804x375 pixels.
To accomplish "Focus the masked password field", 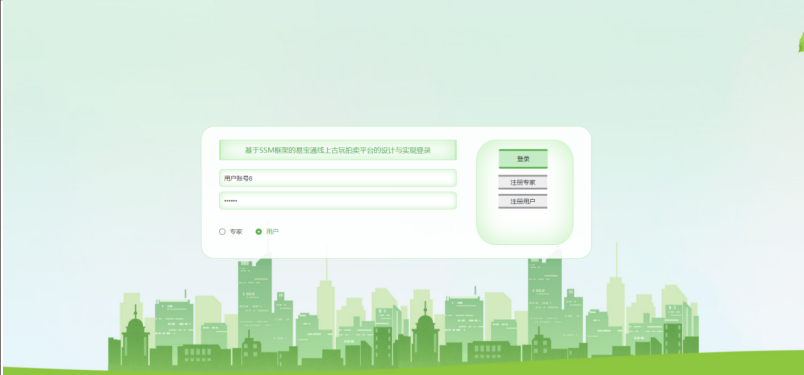I will [338, 201].
